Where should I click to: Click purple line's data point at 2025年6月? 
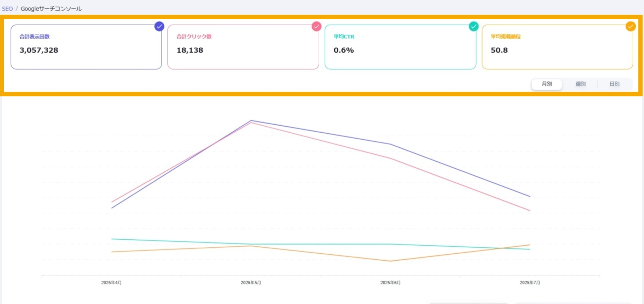pyautogui.click(x=391, y=144)
